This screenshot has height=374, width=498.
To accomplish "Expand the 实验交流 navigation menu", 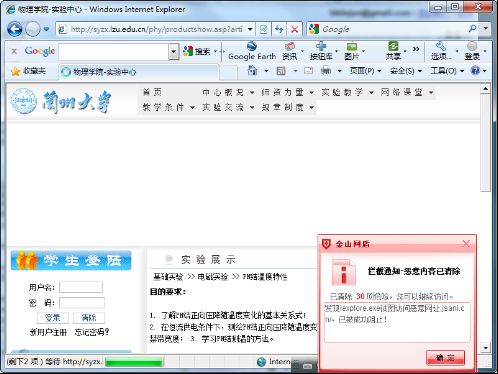I will (228, 107).
